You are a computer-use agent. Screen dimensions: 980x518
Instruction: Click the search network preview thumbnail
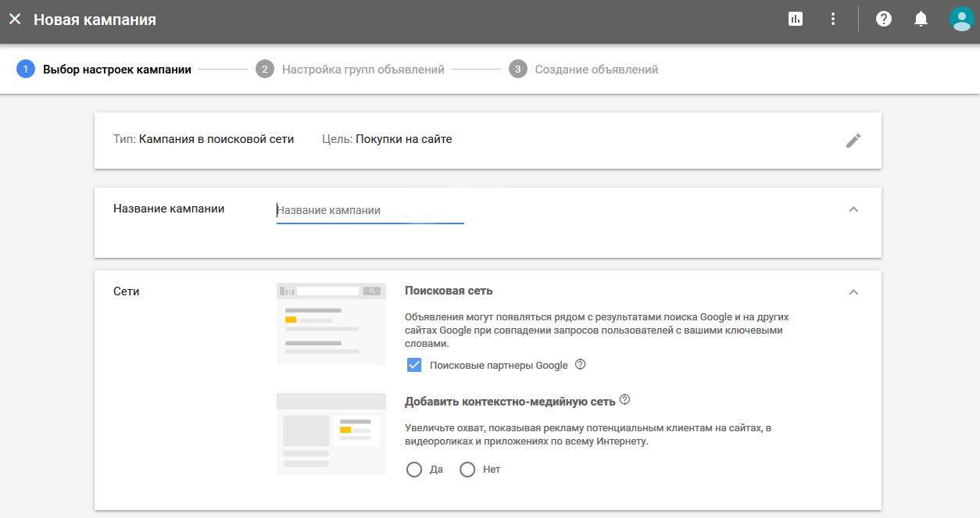(x=331, y=323)
